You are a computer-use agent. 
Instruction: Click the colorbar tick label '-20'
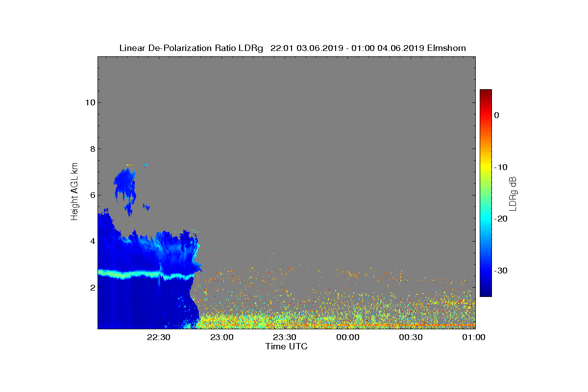pos(500,219)
